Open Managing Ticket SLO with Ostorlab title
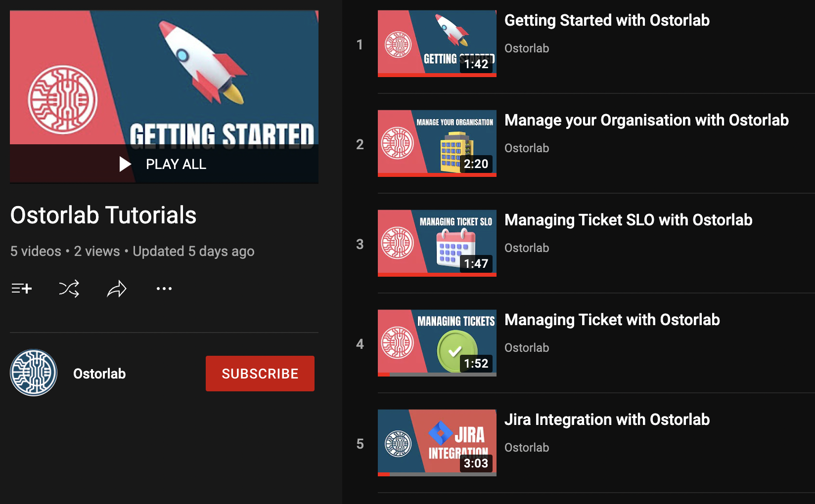 coord(628,220)
